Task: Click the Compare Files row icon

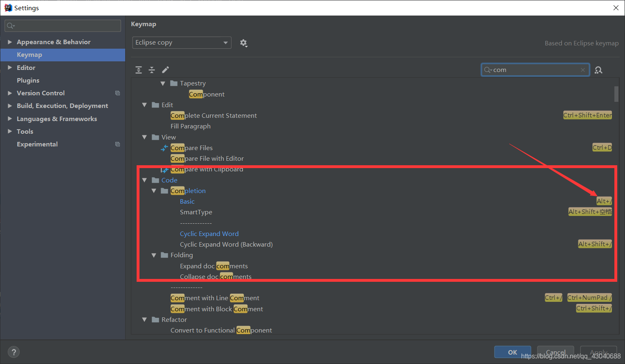Action: pyautogui.click(x=164, y=148)
